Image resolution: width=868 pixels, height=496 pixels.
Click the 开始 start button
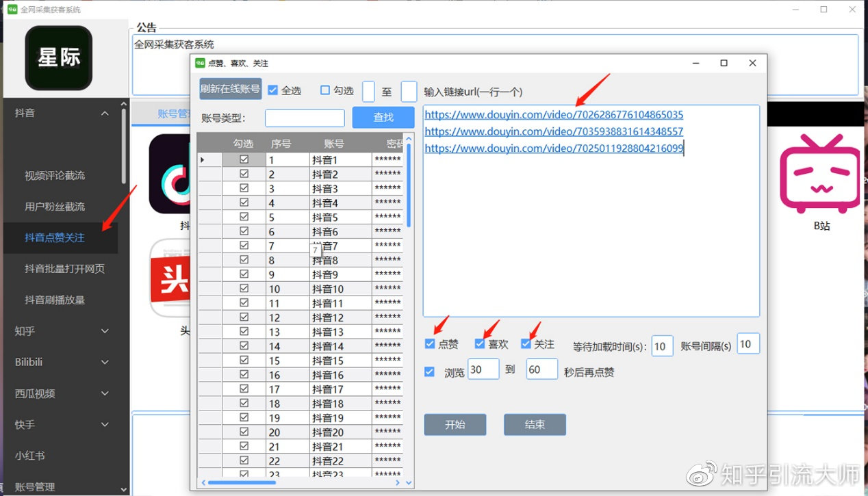455,425
